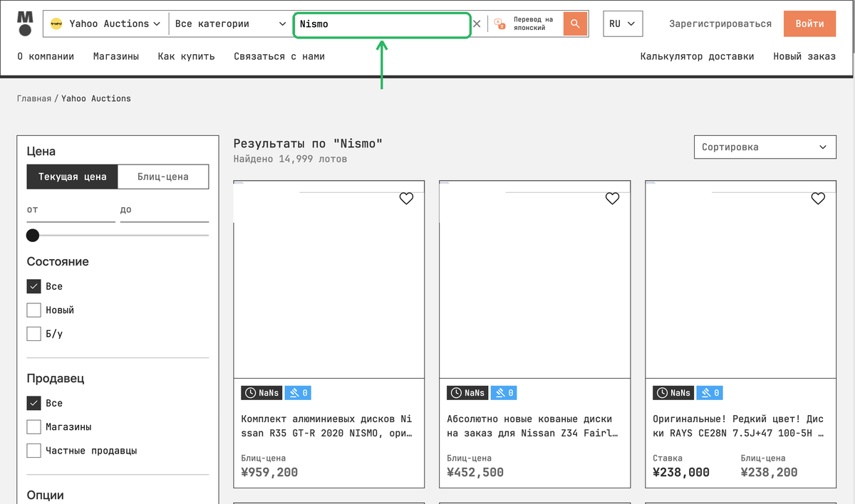The height and width of the screenshot is (504, 855).
Task: Favorite the Nissan R35 GT-R lot heart
Action: click(x=406, y=199)
